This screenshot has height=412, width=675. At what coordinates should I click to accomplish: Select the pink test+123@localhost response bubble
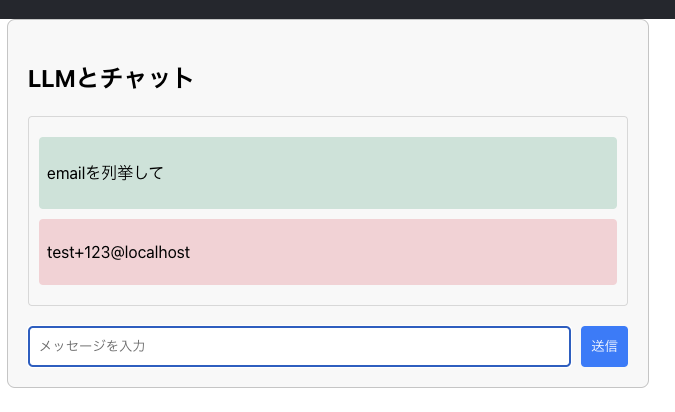point(328,252)
